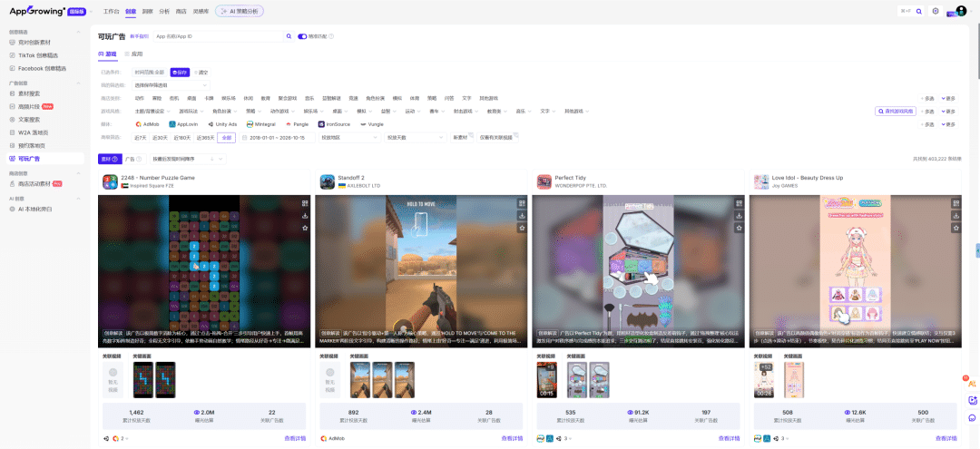
Task: Expand the sort order dropdown above results
Action: [188, 160]
